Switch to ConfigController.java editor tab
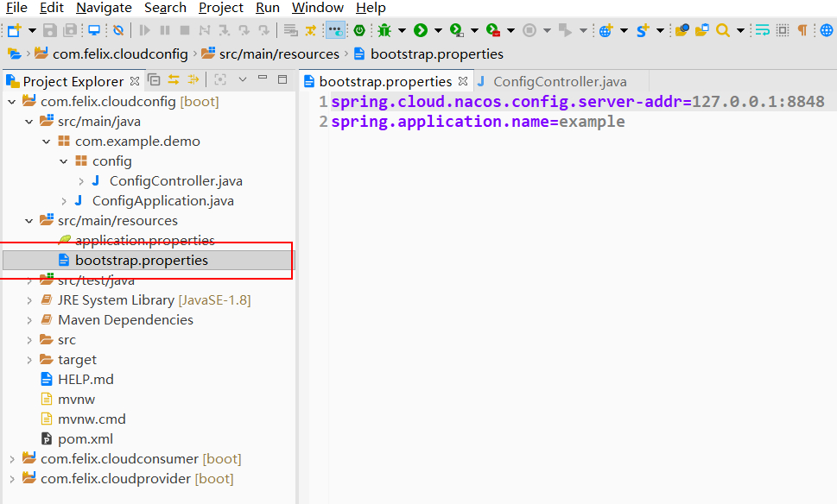Viewport: 837px width, 504px height. (x=560, y=82)
